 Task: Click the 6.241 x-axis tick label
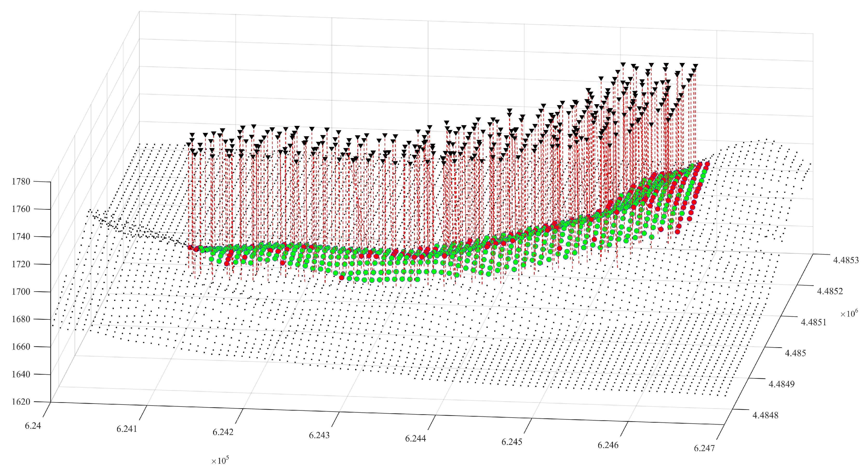[x=127, y=429]
